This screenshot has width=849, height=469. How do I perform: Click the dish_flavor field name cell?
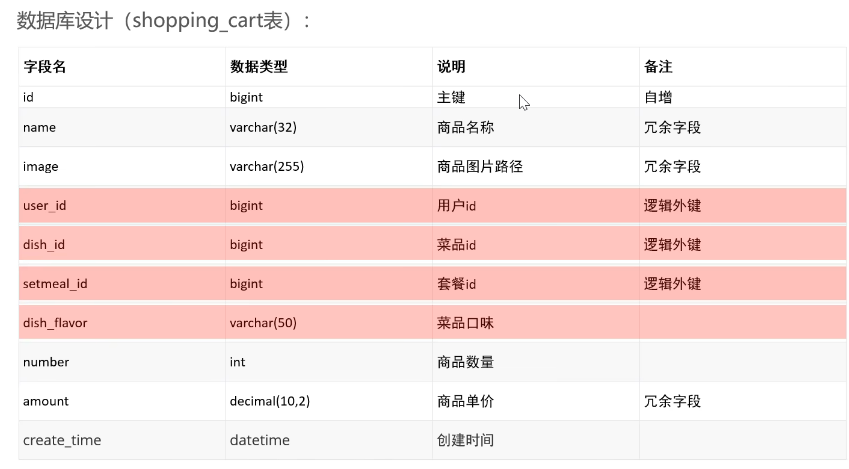coord(55,323)
